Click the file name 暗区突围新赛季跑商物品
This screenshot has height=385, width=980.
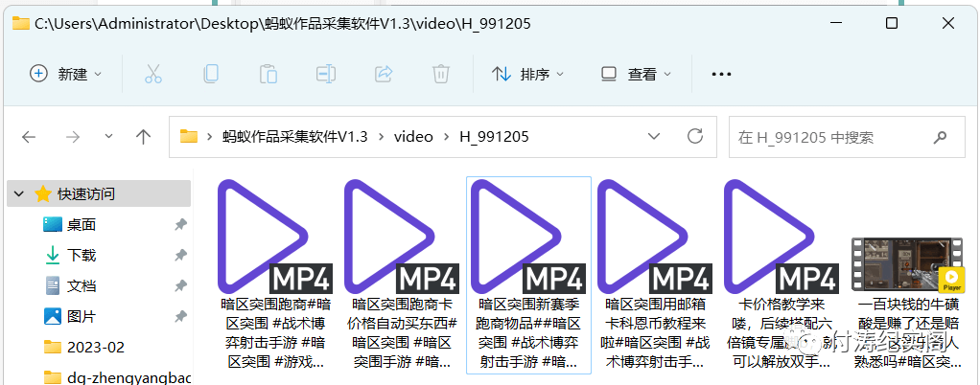point(528,333)
